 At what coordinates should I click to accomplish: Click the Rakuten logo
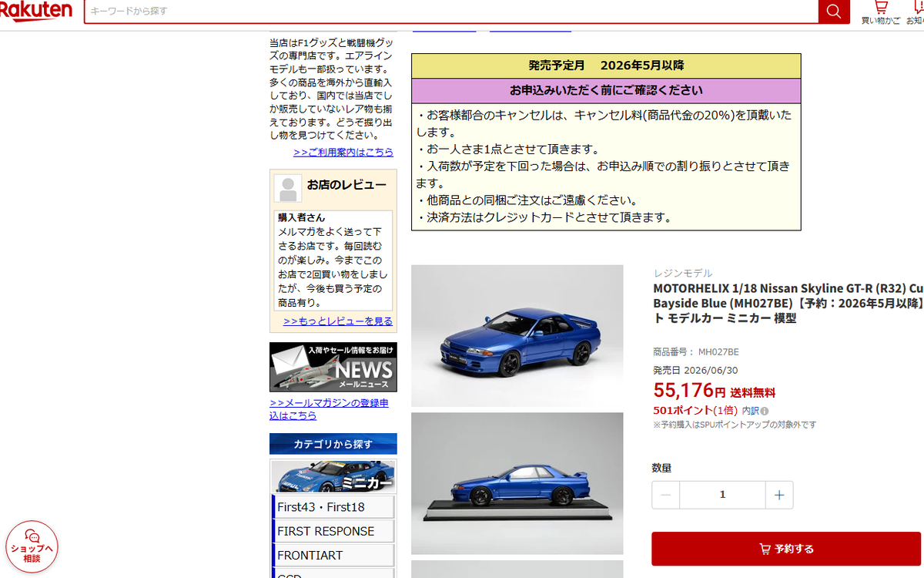coord(36,11)
